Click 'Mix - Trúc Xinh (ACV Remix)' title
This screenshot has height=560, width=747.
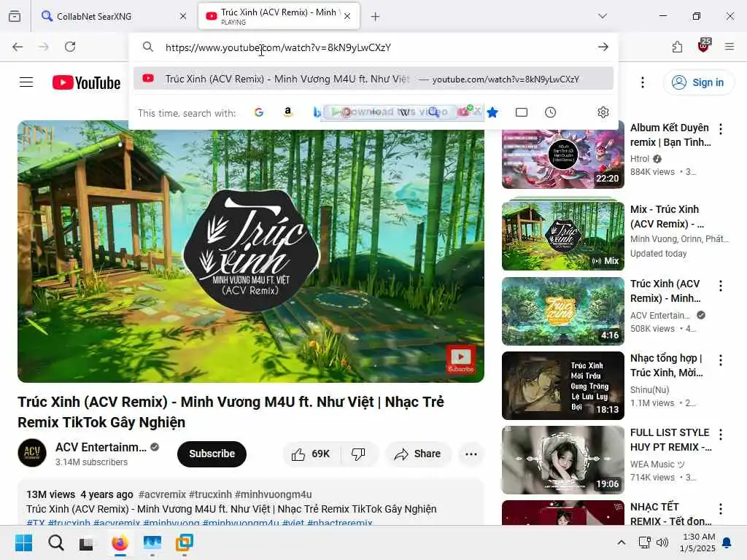point(667,217)
